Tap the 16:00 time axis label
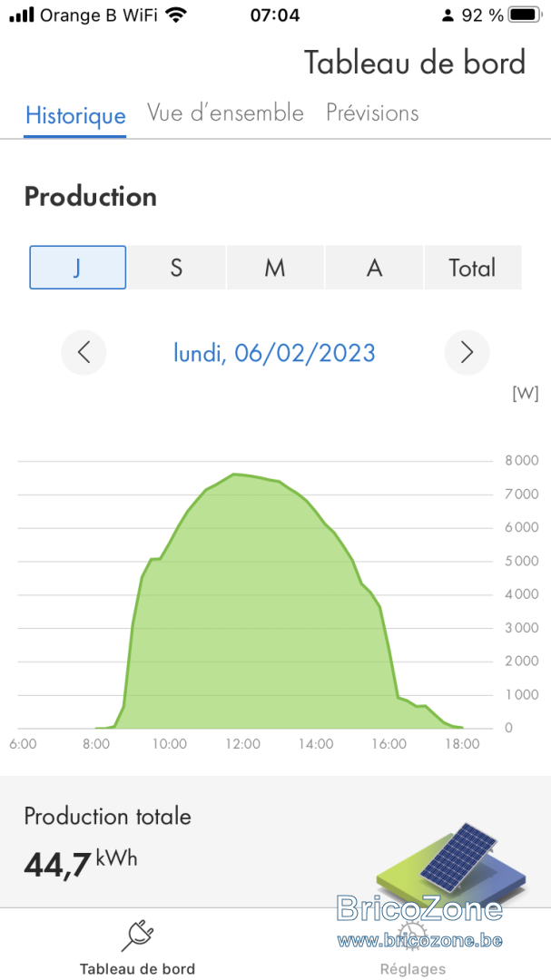This screenshot has width=551, height=980. [x=389, y=744]
